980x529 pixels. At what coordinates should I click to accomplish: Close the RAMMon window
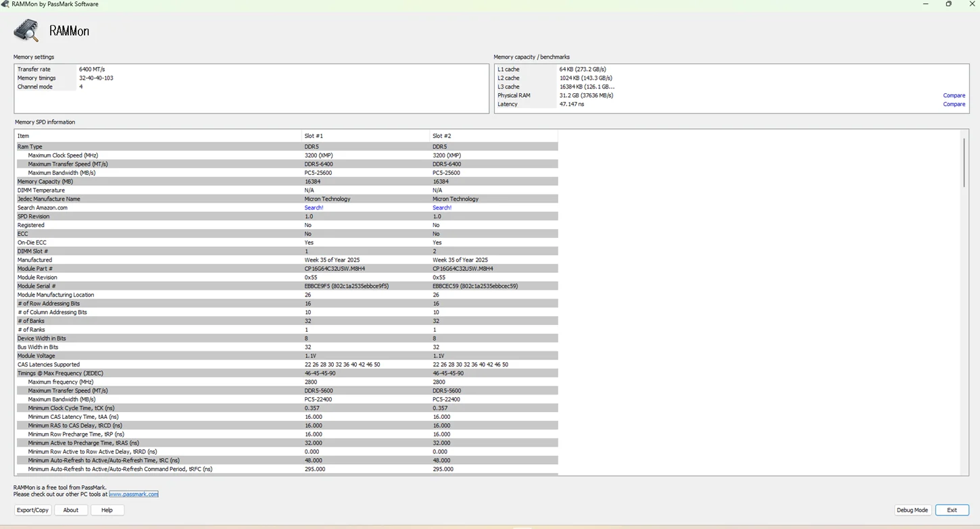pyautogui.click(x=971, y=4)
